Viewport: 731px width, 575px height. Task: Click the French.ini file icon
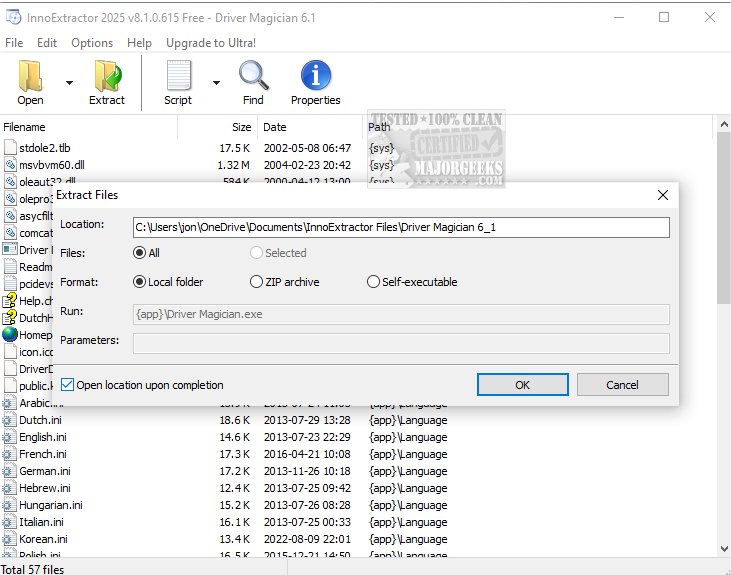pos(8,454)
